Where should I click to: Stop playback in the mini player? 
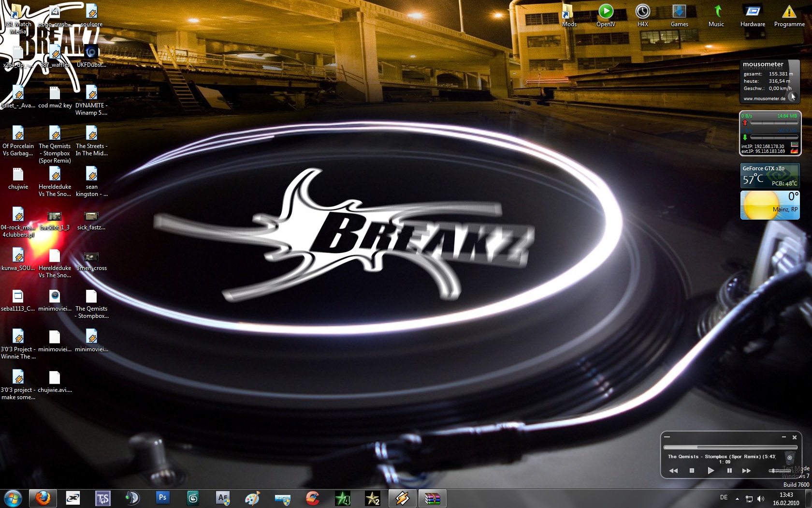692,471
